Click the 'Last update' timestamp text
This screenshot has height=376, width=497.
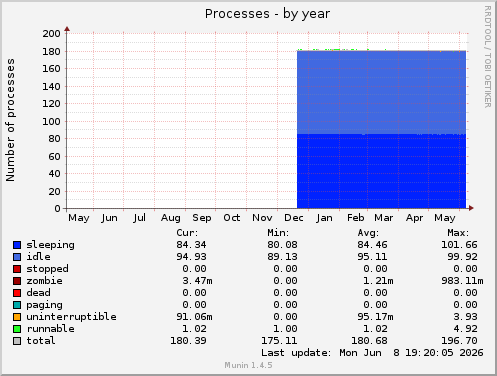[x=372, y=353]
